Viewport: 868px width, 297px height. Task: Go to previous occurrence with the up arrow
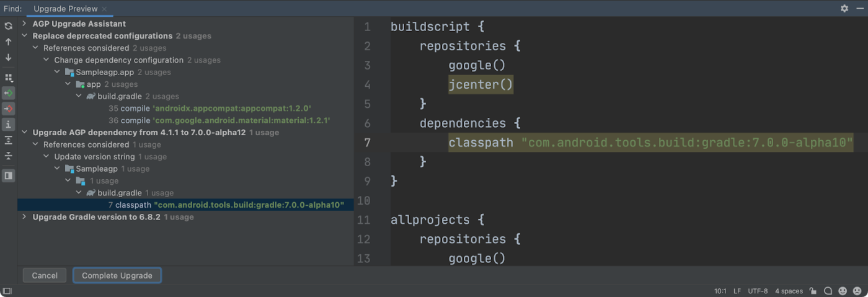point(8,42)
